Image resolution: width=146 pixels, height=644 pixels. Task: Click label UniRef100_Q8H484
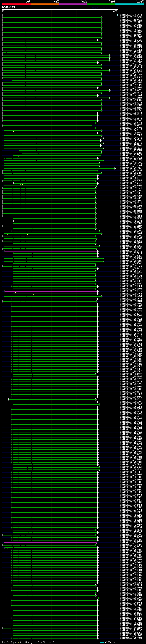click(131, 123)
